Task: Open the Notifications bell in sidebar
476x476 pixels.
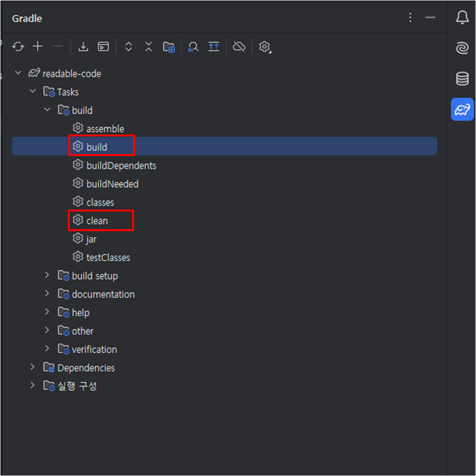Action: (462, 17)
